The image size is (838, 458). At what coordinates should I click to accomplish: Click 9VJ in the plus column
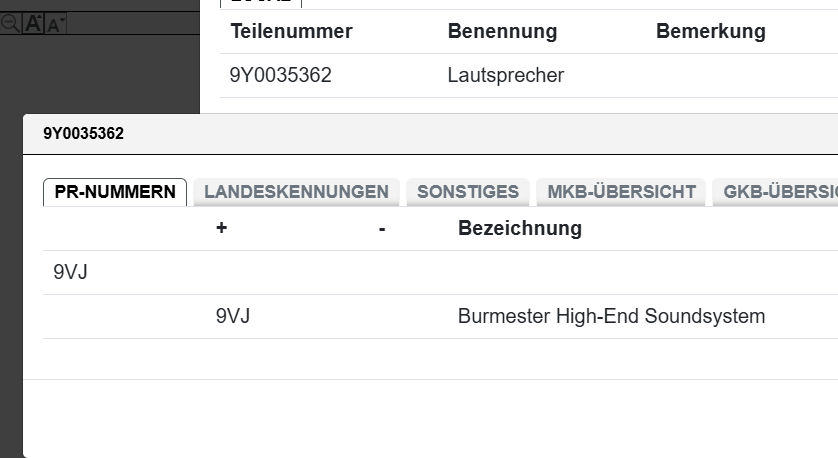click(x=232, y=316)
